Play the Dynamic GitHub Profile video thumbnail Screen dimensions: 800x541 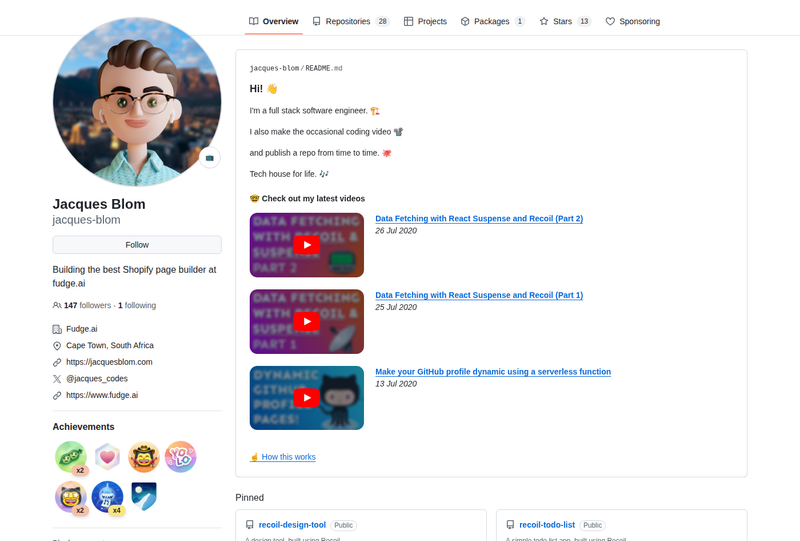pos(307,398)
